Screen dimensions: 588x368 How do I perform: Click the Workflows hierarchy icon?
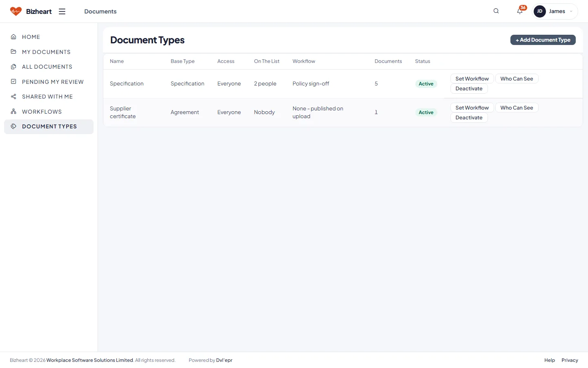13,112
